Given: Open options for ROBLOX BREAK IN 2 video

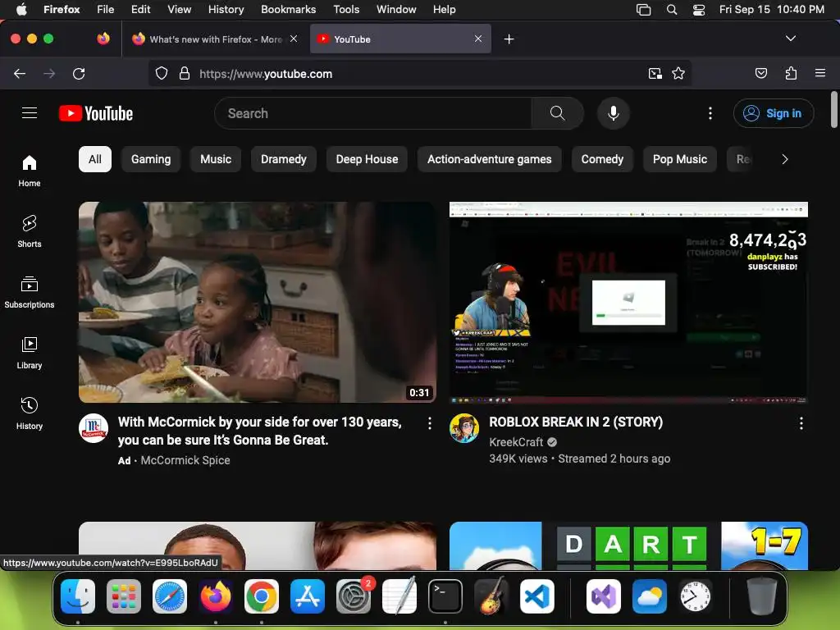Looking at the screenshot, I should point(801,424).
